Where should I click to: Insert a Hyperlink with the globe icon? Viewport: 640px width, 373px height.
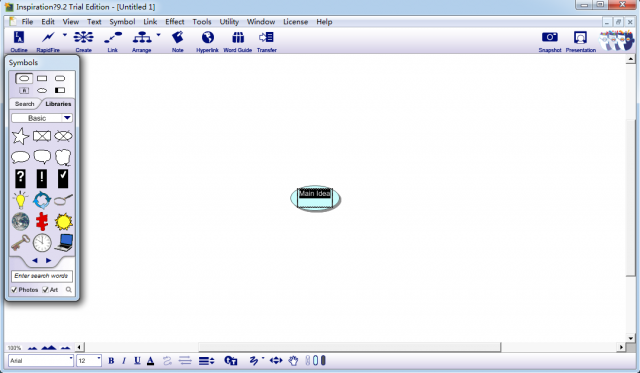coord(207,41)
